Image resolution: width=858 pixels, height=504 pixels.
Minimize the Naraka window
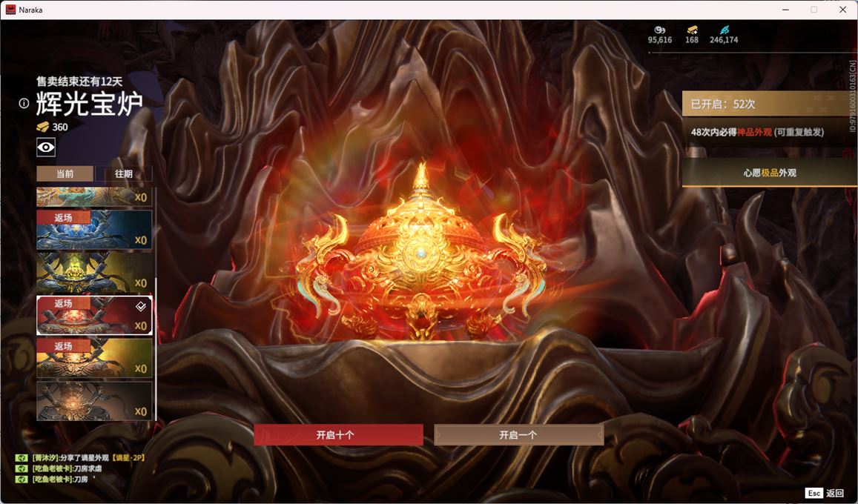786,10
